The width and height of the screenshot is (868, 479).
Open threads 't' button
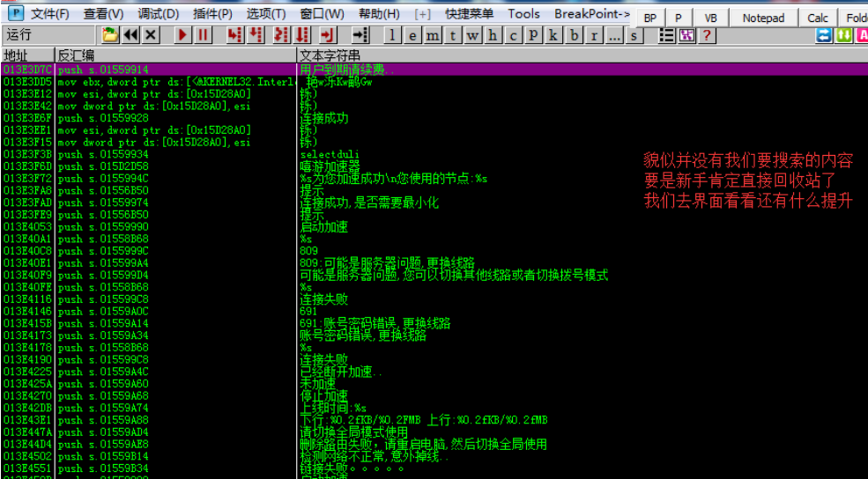[452, 35]
